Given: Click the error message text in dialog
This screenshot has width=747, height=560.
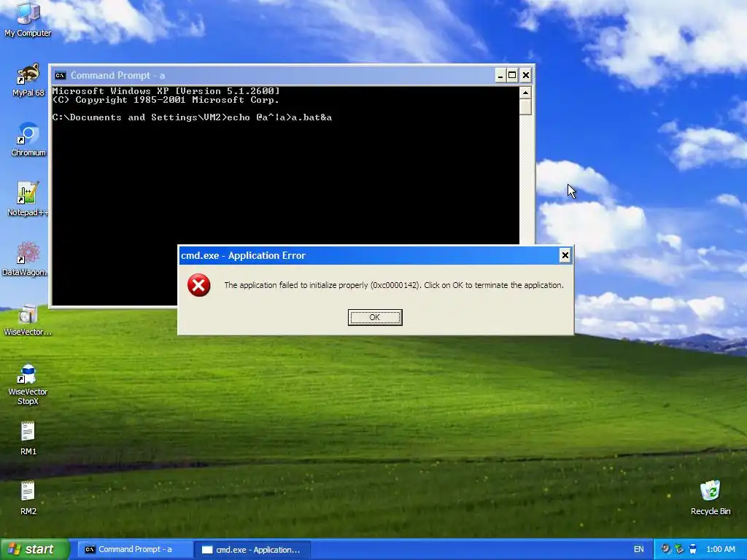Looking at the screenshot, I should pyautogui.click(x=394, y=285).
